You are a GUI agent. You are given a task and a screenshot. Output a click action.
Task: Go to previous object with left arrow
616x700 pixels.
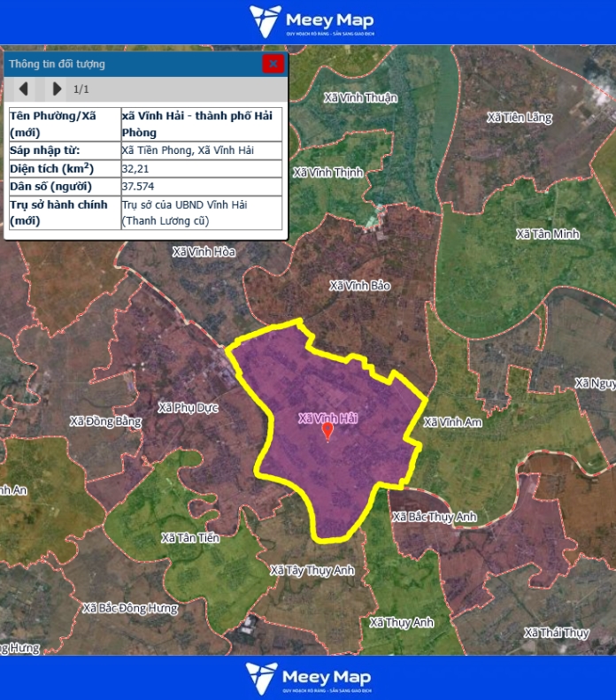pyautogui.click(x=24, y=88)
